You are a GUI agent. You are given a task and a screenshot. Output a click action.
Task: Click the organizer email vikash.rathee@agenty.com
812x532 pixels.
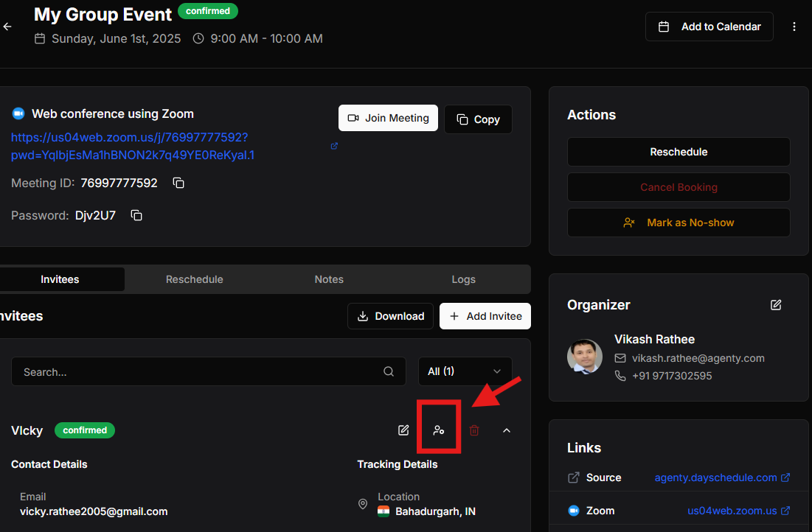(x=698, y=358)
